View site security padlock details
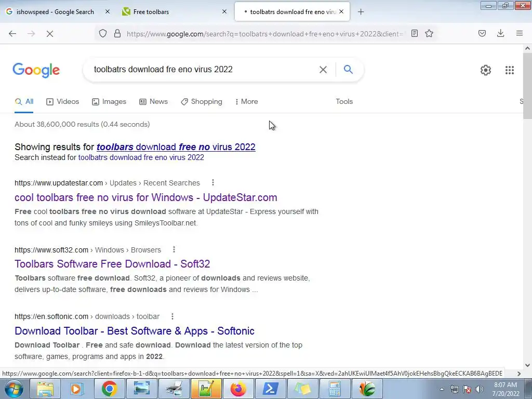532x399 pixels. pos(117,33)
